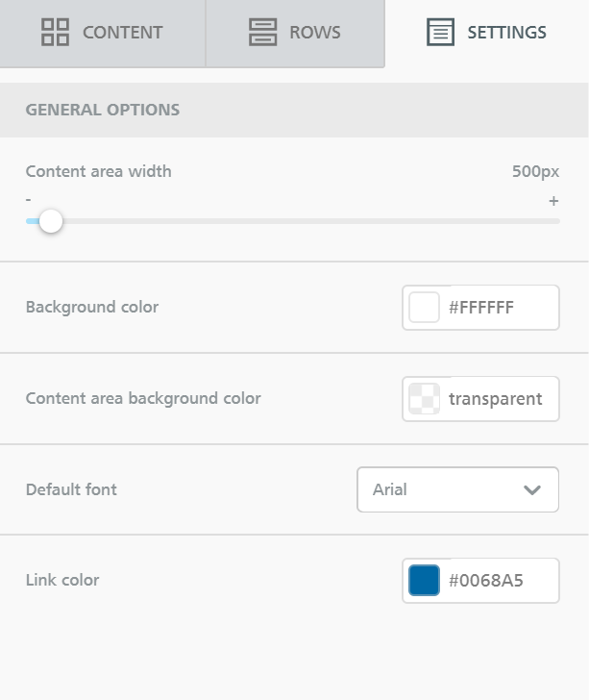Click the blue Link color swatch

(424, 581)
